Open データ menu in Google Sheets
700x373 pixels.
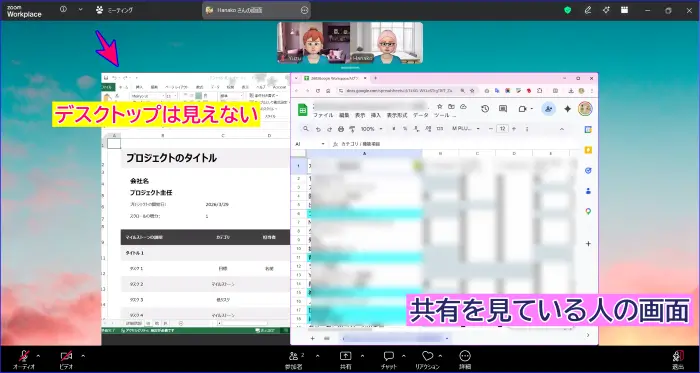click(x=420, y=115)
